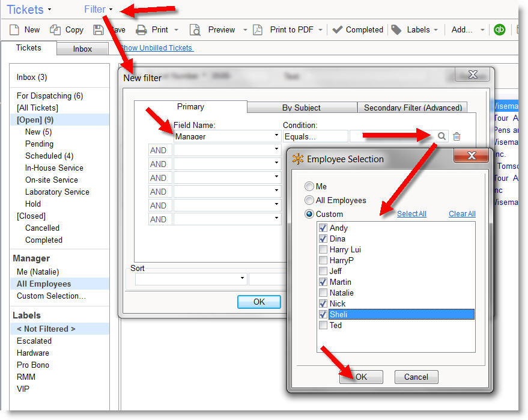Click the Print icon in toolbar

click(141, 29)
